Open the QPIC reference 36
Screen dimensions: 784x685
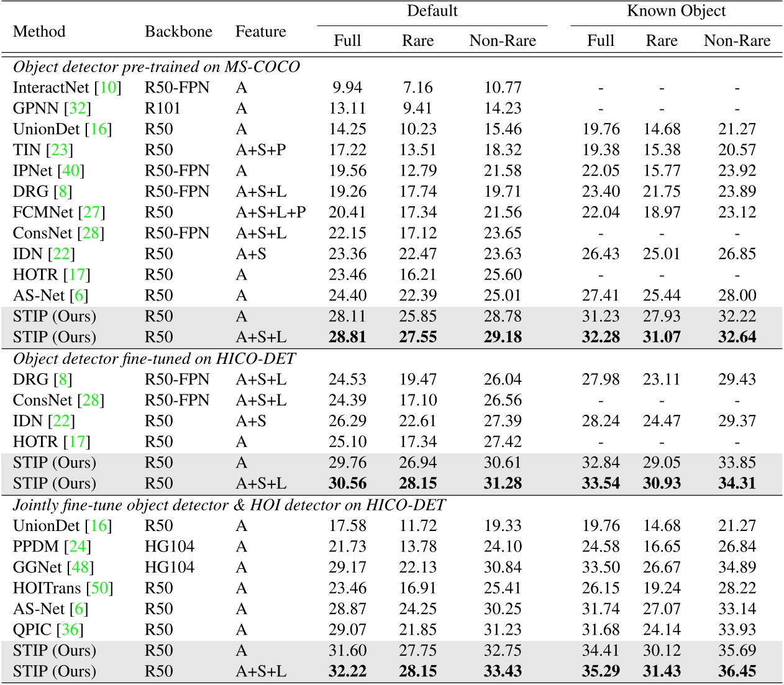70,630
